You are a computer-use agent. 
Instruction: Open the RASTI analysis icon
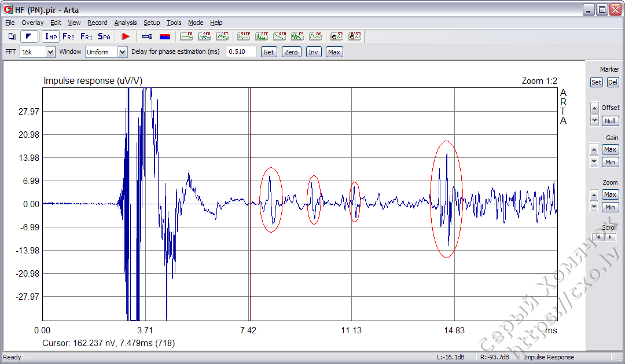click(354, 36)
